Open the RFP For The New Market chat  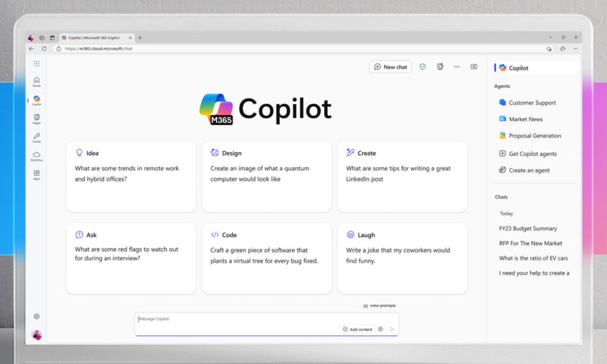coord(531,243)
